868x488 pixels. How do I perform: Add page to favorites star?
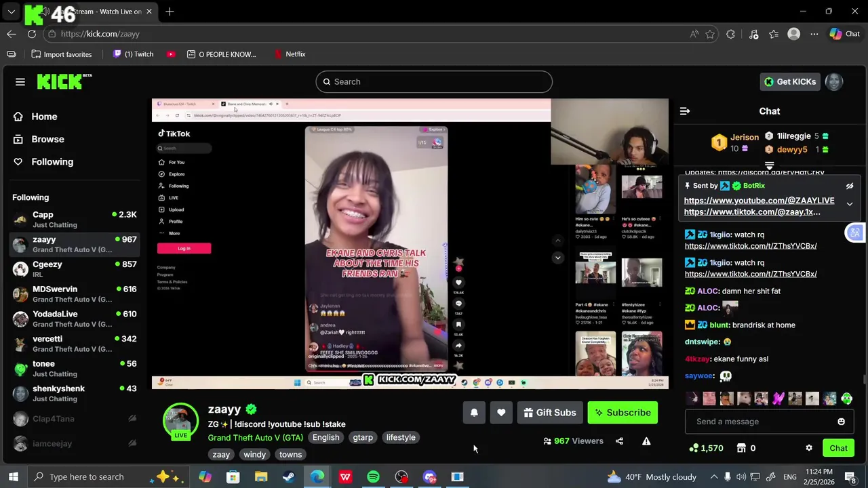(x=710, y=34)
